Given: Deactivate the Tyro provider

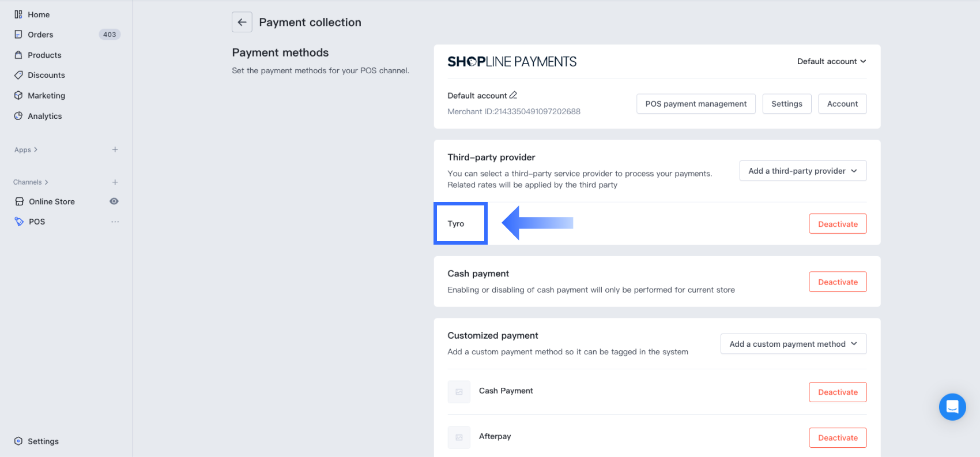Looking at the screenshot, I should (x=838, y=224).
